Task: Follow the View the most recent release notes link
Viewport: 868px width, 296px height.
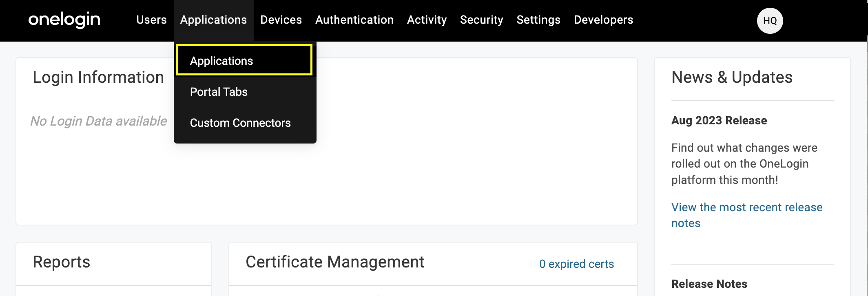Action: pyautogui.click(x=746, y=215)
